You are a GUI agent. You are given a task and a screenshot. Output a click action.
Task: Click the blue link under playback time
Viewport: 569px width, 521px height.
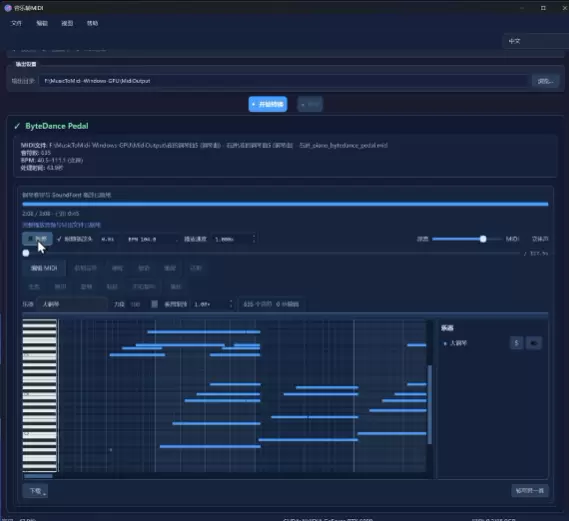[61, 225]
